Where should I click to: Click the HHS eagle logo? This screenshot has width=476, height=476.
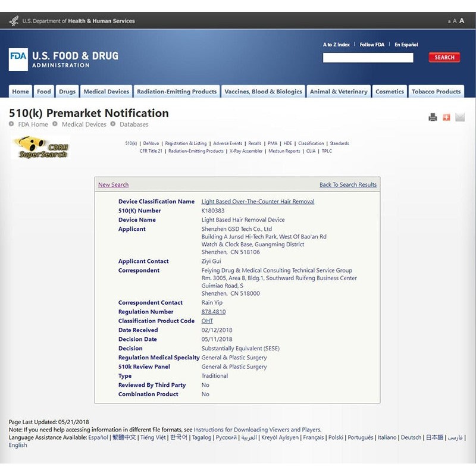tap(14, 21)
